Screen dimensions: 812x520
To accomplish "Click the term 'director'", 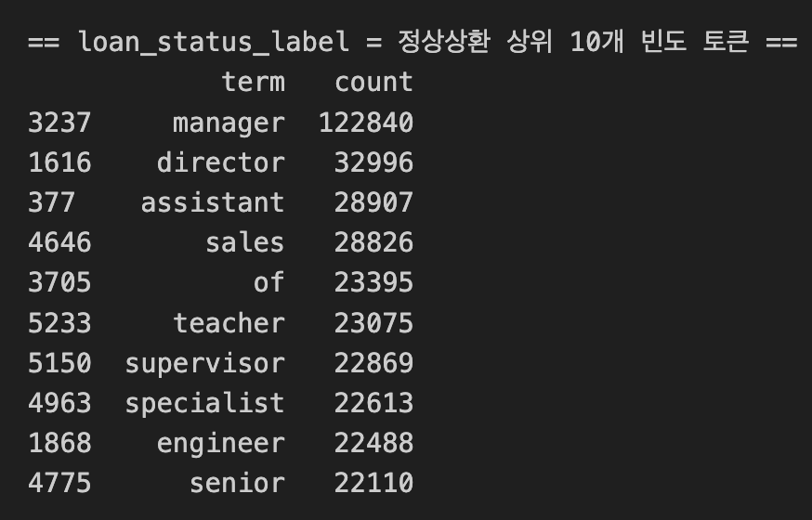I will coord(220,162).
